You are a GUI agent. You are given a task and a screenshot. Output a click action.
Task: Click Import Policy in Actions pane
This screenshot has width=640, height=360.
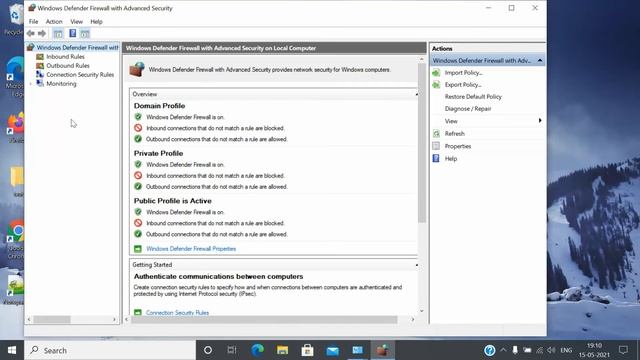pyautogui.click(x=464, y=73)
